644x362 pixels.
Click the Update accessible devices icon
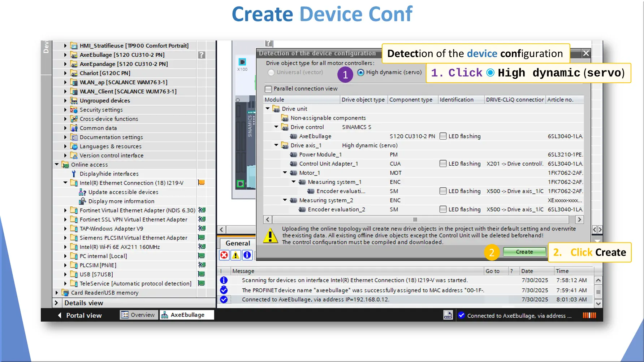82,192
